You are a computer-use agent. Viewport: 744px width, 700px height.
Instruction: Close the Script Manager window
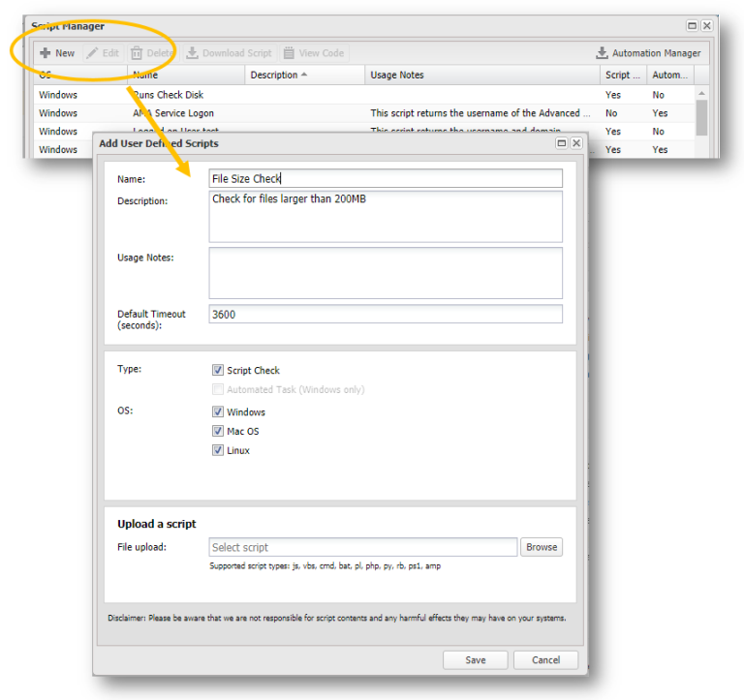coord(707,26)
